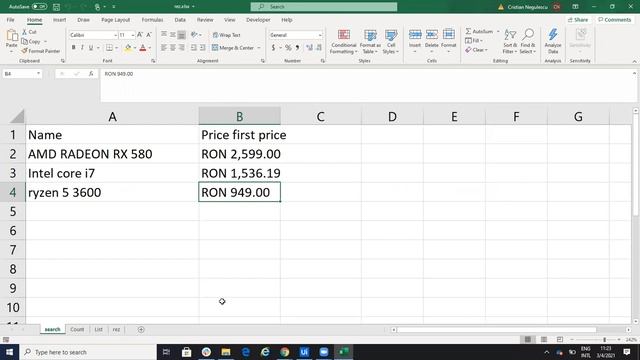
Task: Open Format as Table gallery
Action: 370,41
